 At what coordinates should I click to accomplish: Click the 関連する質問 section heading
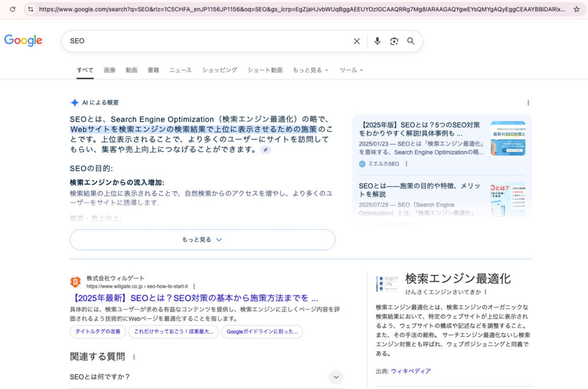pos(98,357)
